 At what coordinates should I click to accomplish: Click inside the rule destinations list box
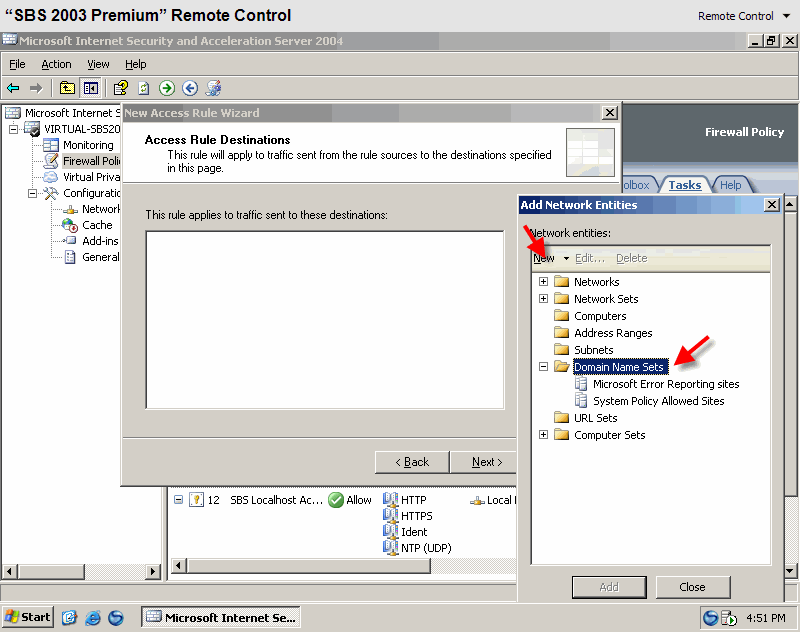tap(324, 320)
